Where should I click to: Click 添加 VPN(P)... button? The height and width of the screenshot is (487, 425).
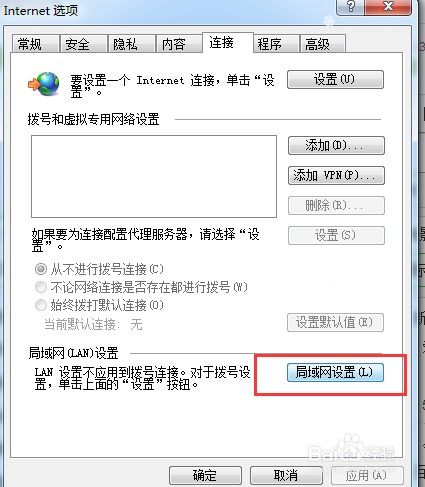pyautogui.click(x=336, y=175)
